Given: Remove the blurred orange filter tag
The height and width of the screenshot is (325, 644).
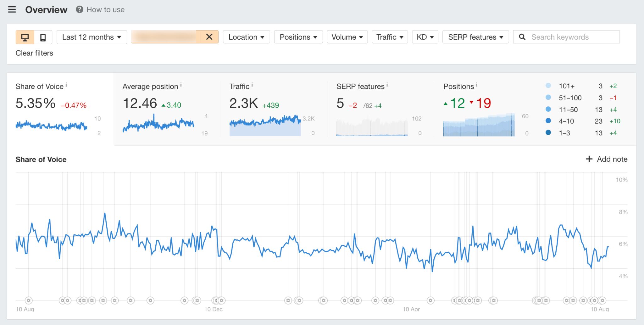Looking at the screenshot, I should click(x=209, y=37).
